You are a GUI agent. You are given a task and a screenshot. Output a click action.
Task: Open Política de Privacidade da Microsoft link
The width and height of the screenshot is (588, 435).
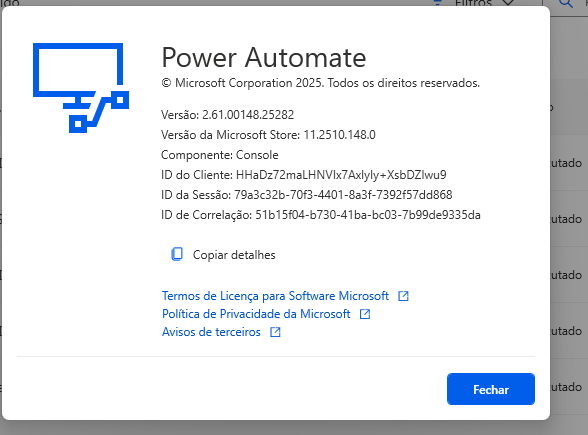click(x=256, y=314)
